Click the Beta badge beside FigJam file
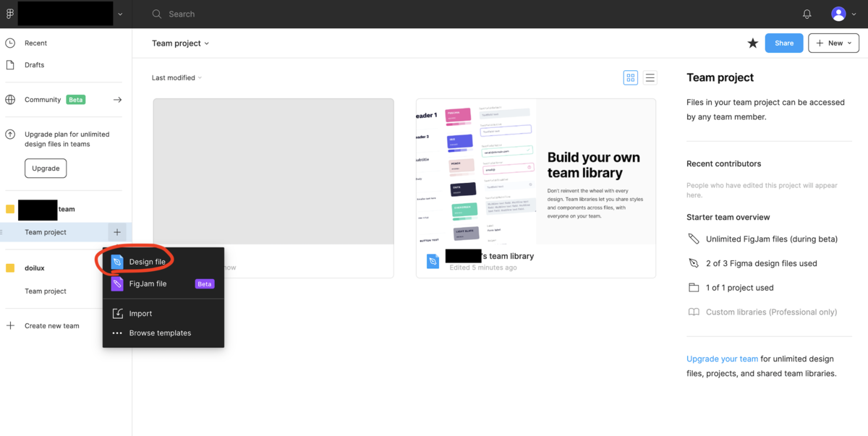 point(205,284)
